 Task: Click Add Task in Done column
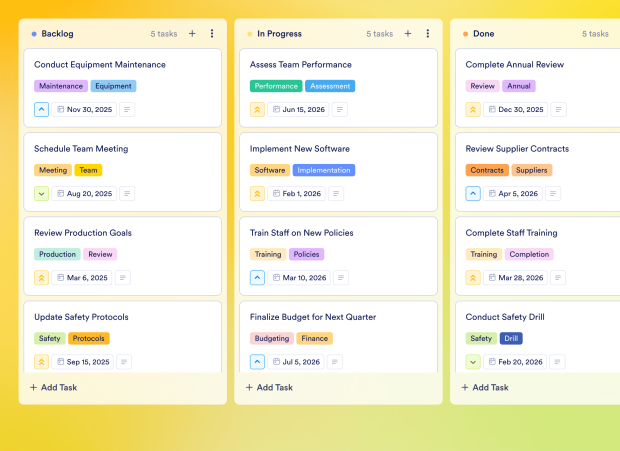coord(485,387)
